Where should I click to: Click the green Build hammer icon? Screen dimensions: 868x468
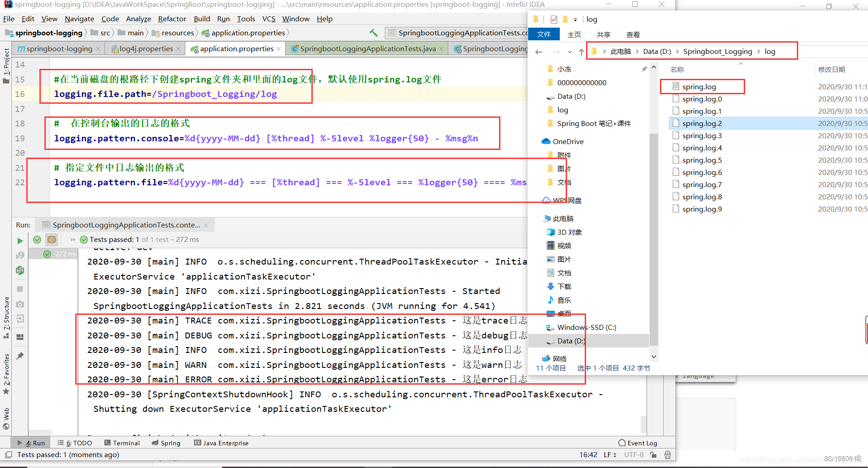[x=373, y=33]
